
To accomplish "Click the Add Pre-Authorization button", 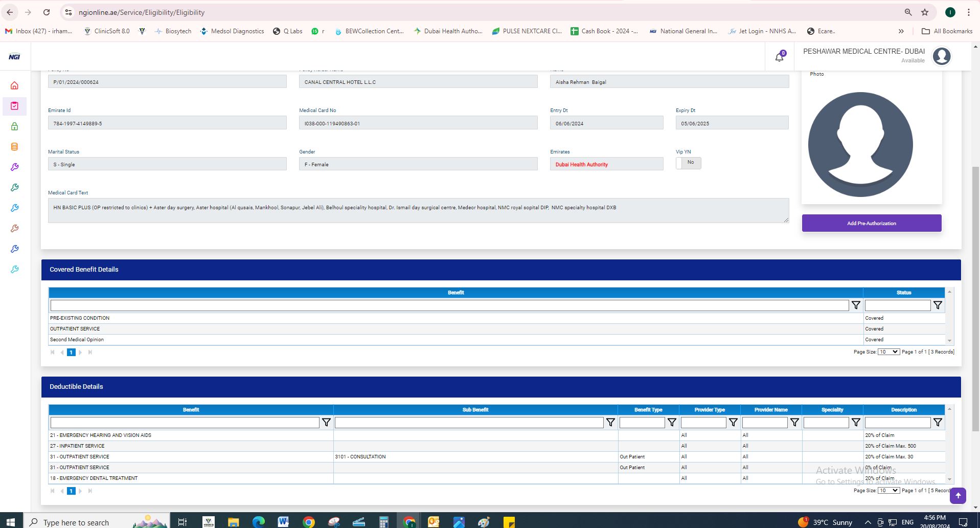I will point(871,223).
